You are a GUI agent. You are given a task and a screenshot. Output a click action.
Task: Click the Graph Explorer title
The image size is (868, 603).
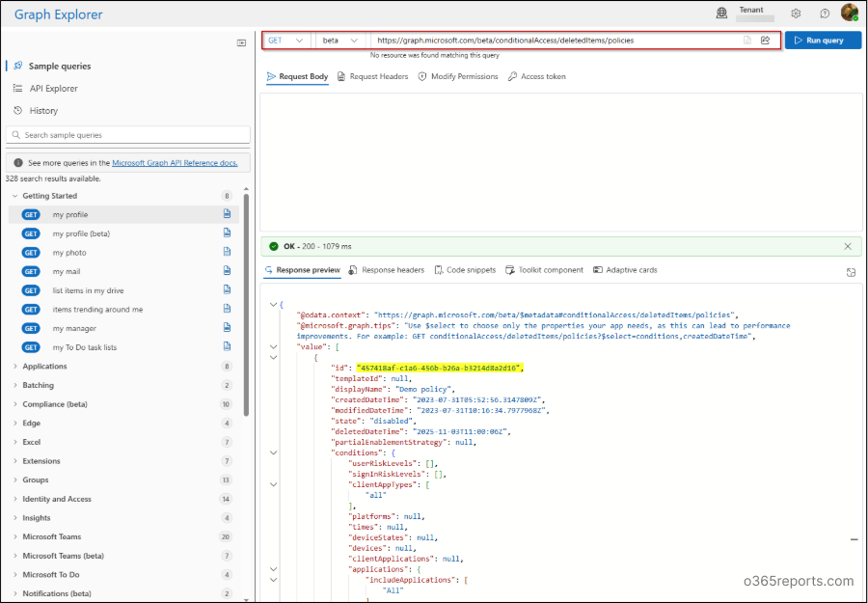point(58,14)
